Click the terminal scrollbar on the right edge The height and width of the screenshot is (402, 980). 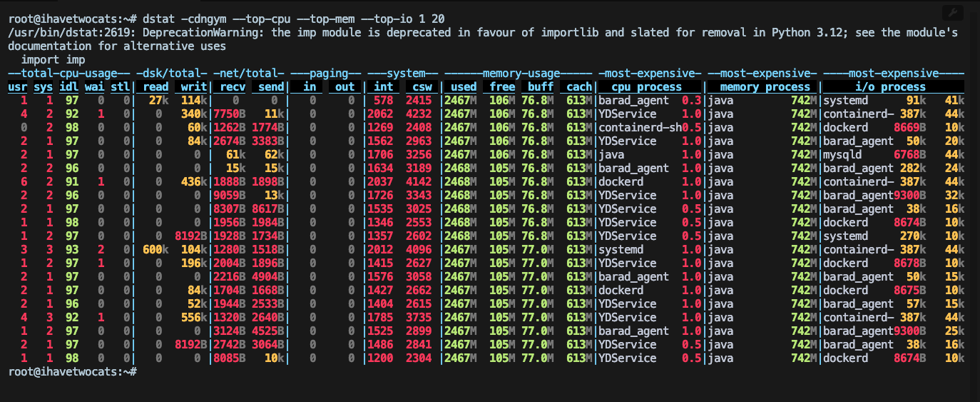click(976, 200)
